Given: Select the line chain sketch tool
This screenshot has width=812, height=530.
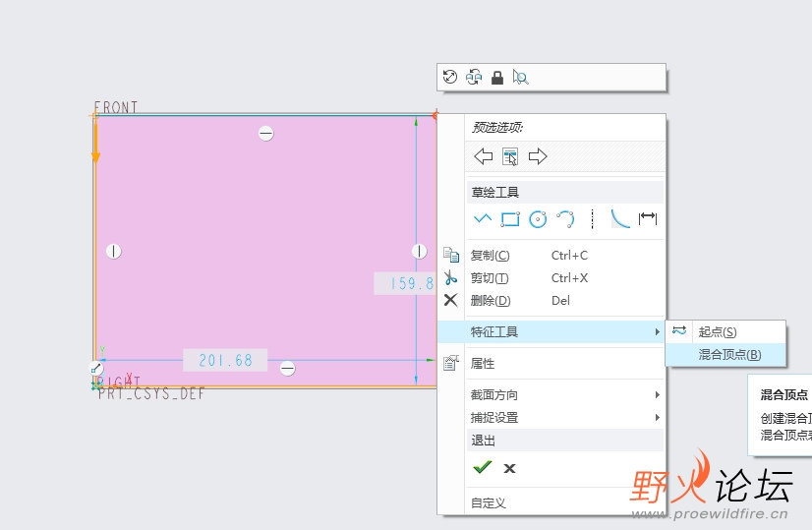Looking at the screenshot, I should point(483,218).
